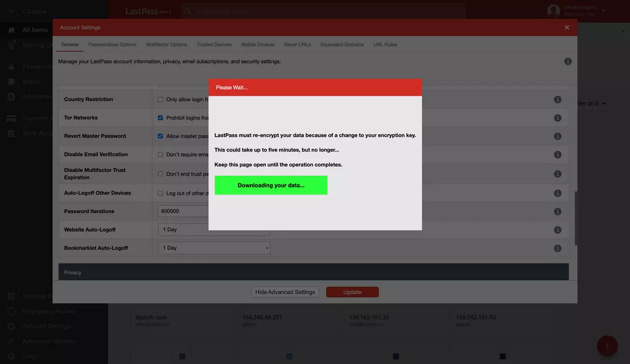
Task: Show info for Auto-Logoff Other Devices
Action: pyautogui.click(x=558, y=193)
